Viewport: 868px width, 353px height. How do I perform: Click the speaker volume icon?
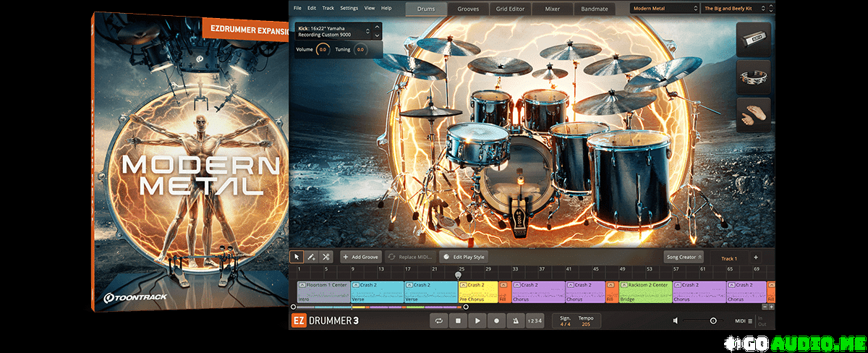pyautogui.click(x=676, y=320)
